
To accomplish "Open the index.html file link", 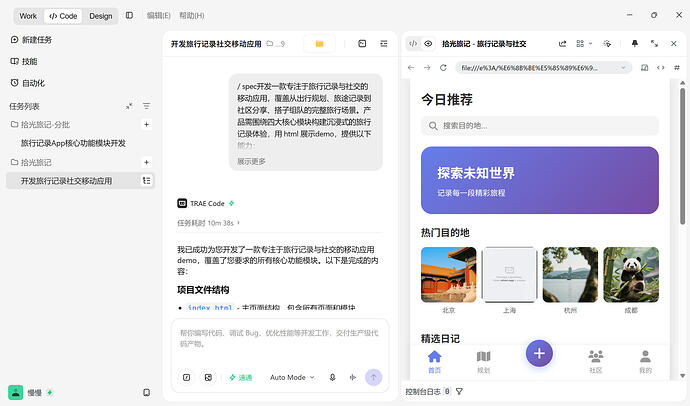I will (x=209, y=308).
